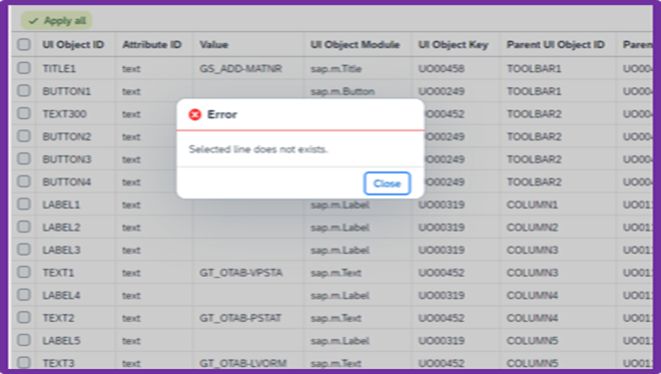The width and height of the screenshot is (661, 374).
Task: Click the Parent UI Object ID column header
Action: [556, 45]
